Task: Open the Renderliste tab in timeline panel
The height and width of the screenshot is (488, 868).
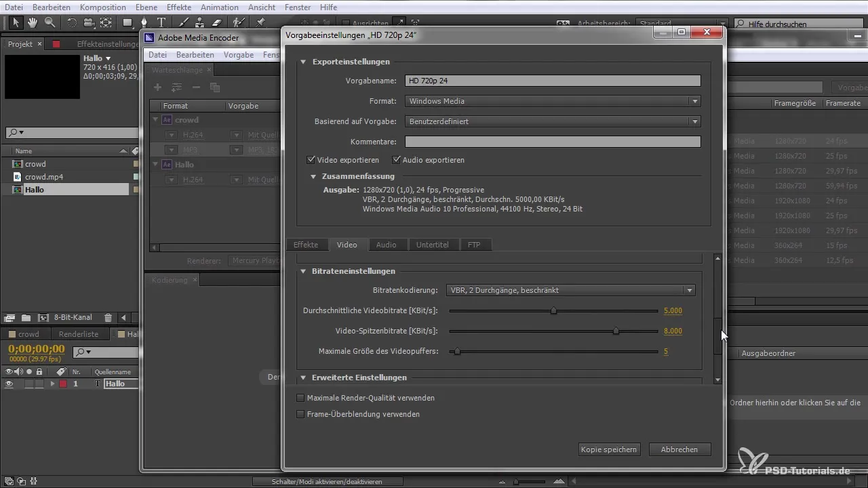Action: click(79, 334)
